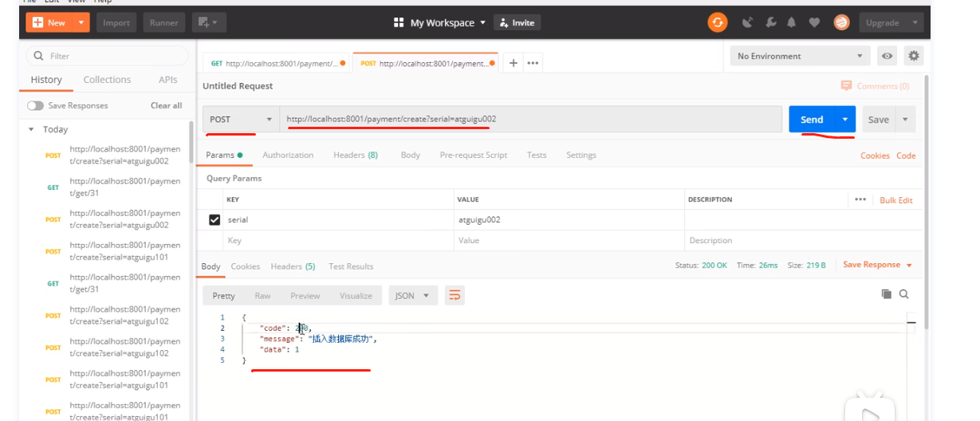
Task: Open the New button dropdown arrow
Action: click(x=81, y=22)
